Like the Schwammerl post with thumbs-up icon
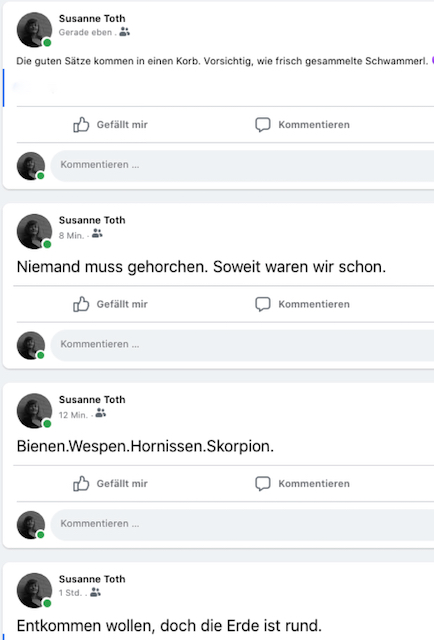Image resolution: width=434 pixels, height=640 pixels. tap(81, 124)
